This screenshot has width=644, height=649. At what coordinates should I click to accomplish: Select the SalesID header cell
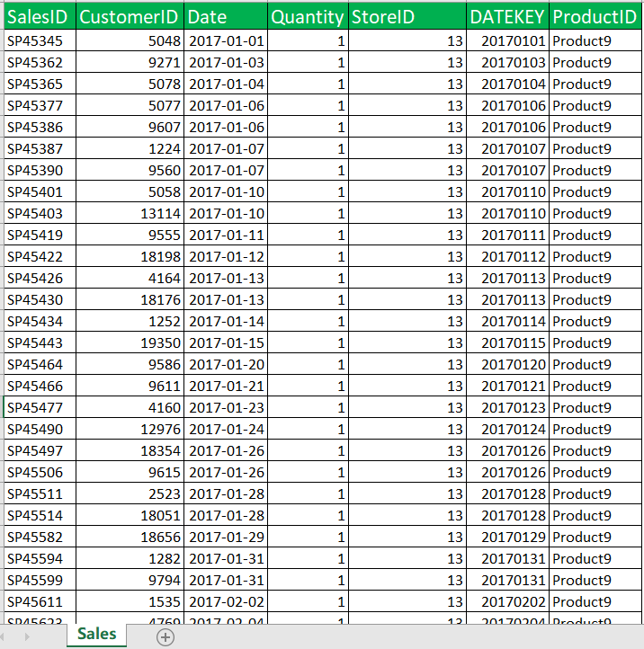[40, 16]
